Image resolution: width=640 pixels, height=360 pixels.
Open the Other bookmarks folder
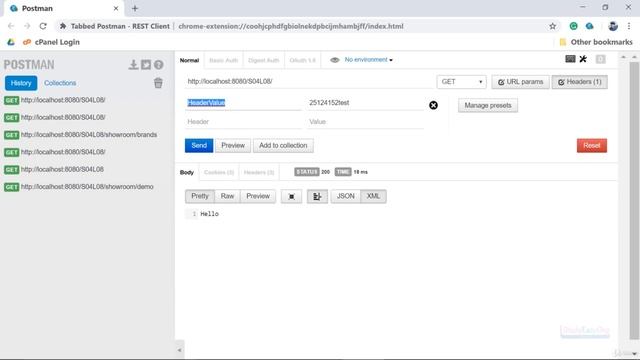(596, 42)
